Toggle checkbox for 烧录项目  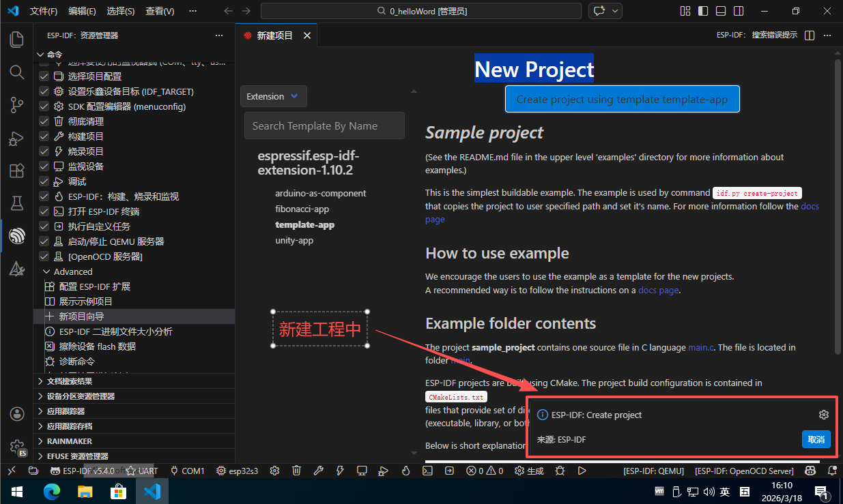[x=44, y=151]
